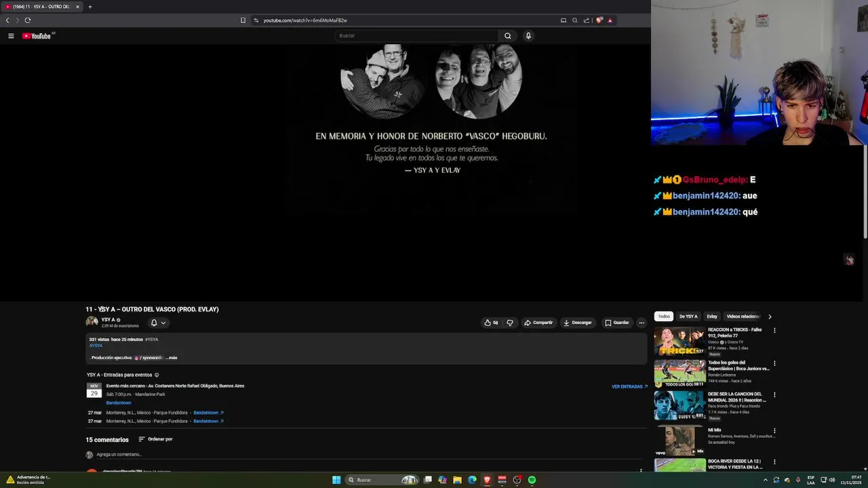Toggle the notification bell for YSY A

point(158,323)
